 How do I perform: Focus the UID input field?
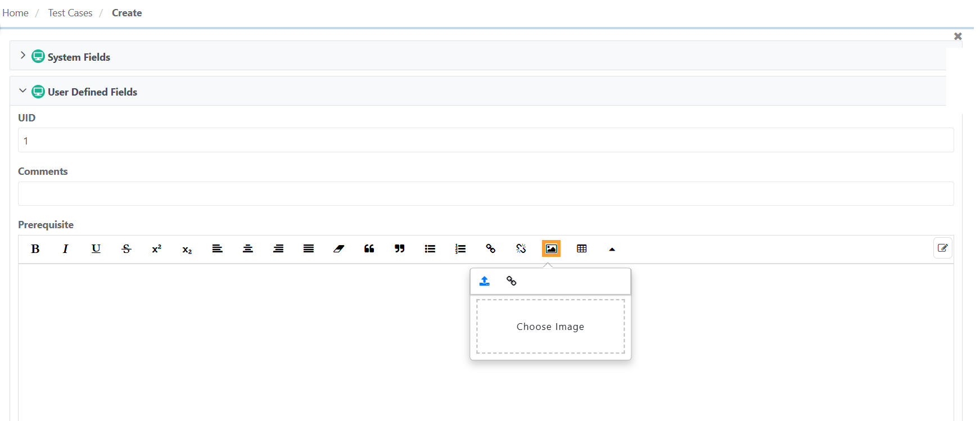tap(486, 140)
